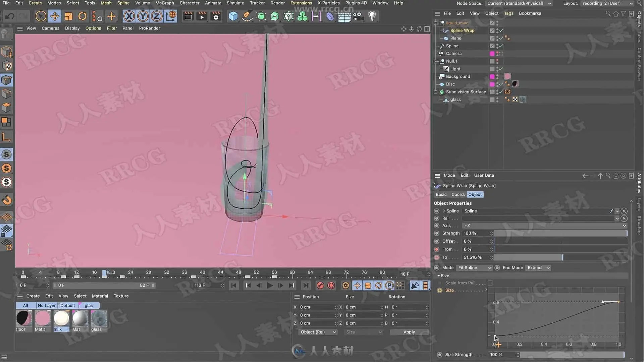Viewport: 644px width, 362px height.
Task: Click the Apply button in the coordinates panel
Action: click(409, 332)
